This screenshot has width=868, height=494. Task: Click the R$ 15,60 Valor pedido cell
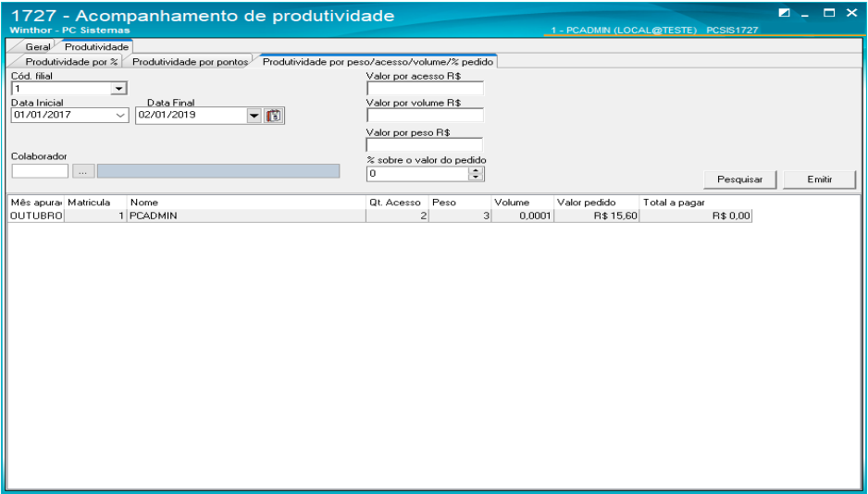596,216
